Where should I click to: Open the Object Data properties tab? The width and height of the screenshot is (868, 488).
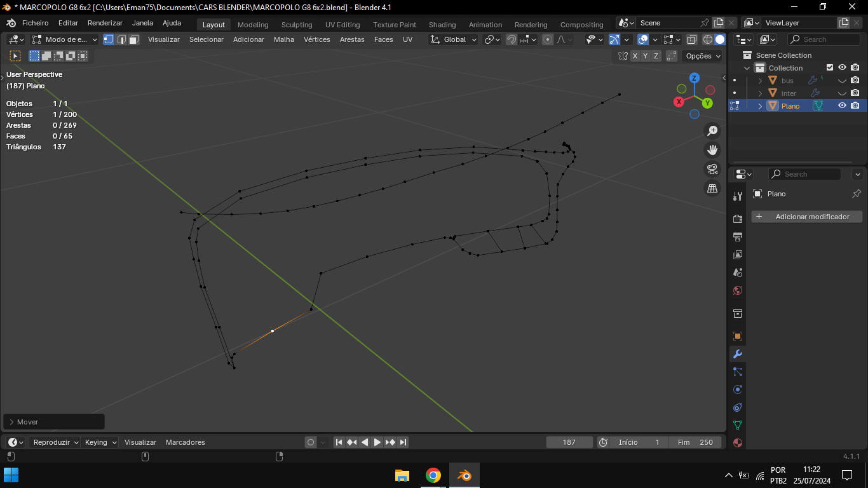pos(738,425)
